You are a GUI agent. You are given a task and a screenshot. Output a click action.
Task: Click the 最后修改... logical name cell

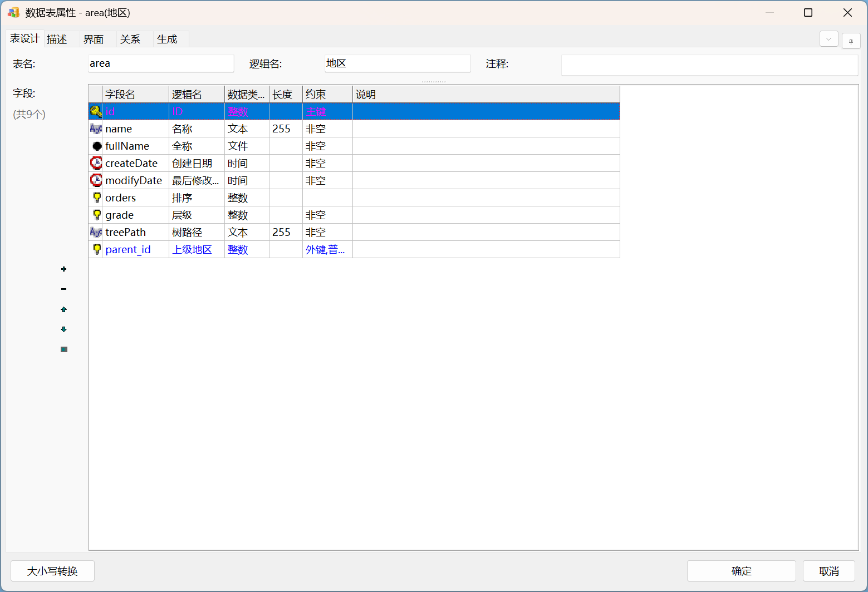click(x=197, y=180)
